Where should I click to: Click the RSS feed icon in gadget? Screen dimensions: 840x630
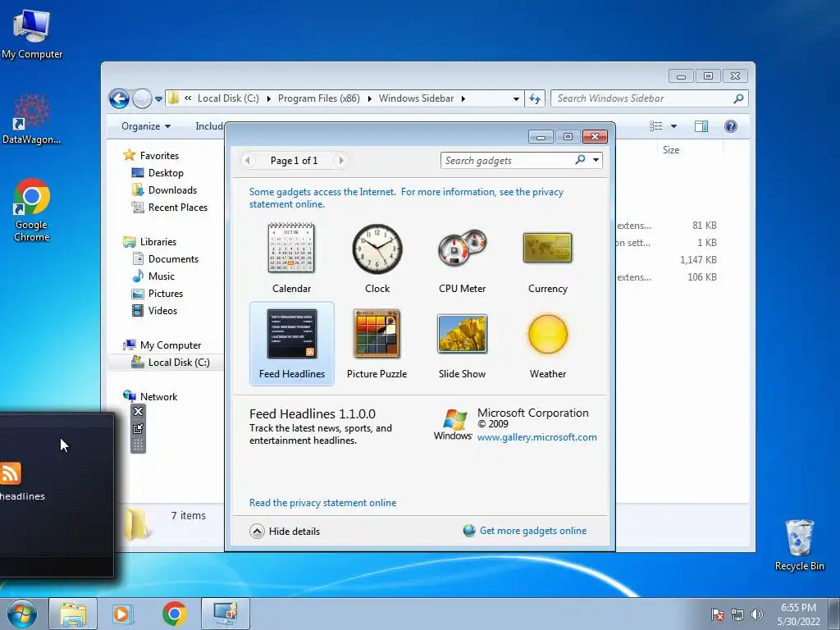pos(10,473)
